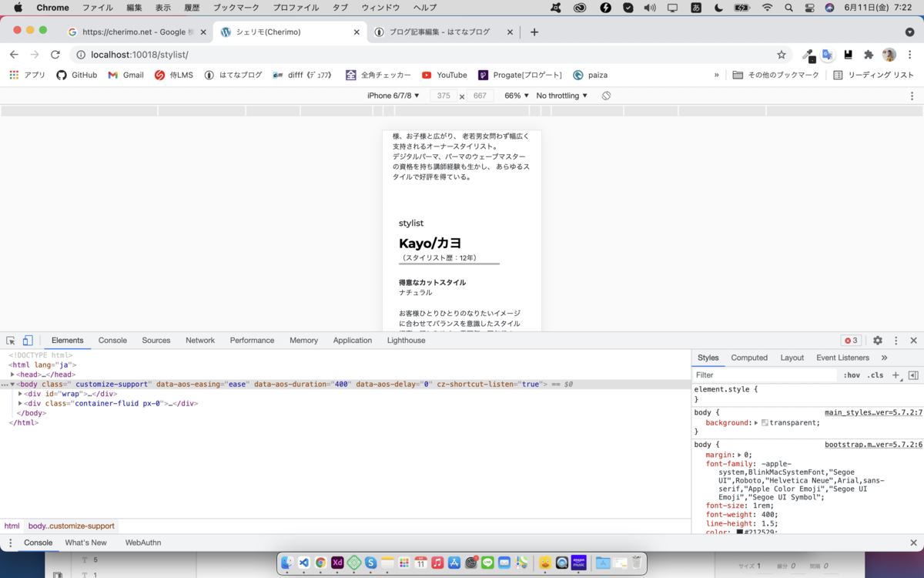Image resolution: width=924 pixels, height=578 pixels.
Task: Switch to the Network tab
Action: coord(200,341)
